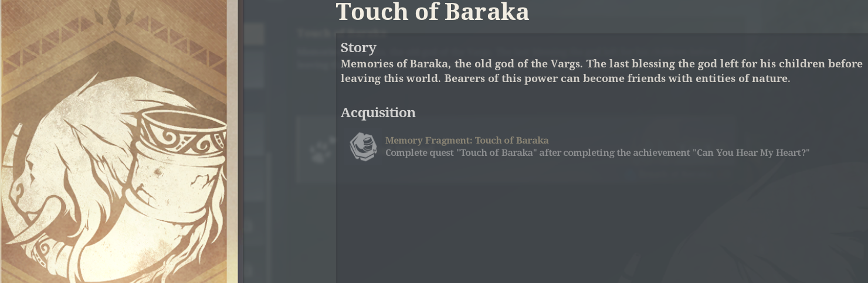The height and width of the screenshot is (283, 868).
Task: Click the Story section heading
Action: coord(358,47)
